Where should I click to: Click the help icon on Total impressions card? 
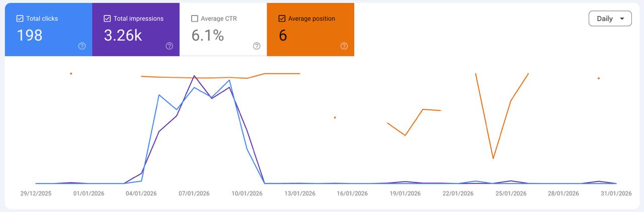[169, 46]
